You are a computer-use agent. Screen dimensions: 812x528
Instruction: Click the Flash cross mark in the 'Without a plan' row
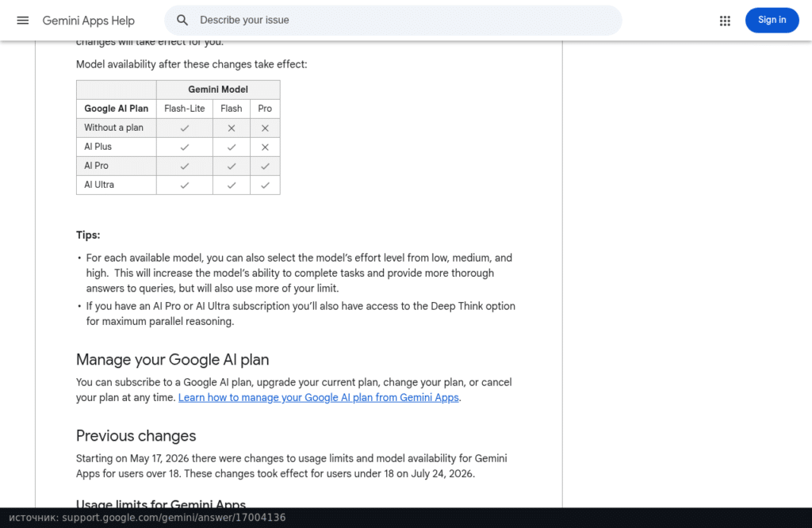pyautogui.click(x=232, y=128)
